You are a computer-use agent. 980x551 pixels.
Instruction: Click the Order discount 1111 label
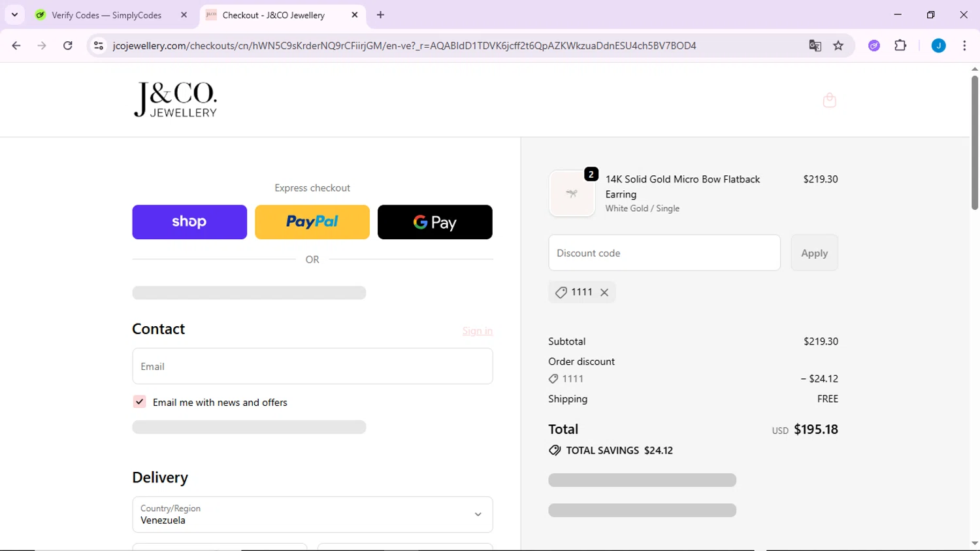tap(566, 378)
